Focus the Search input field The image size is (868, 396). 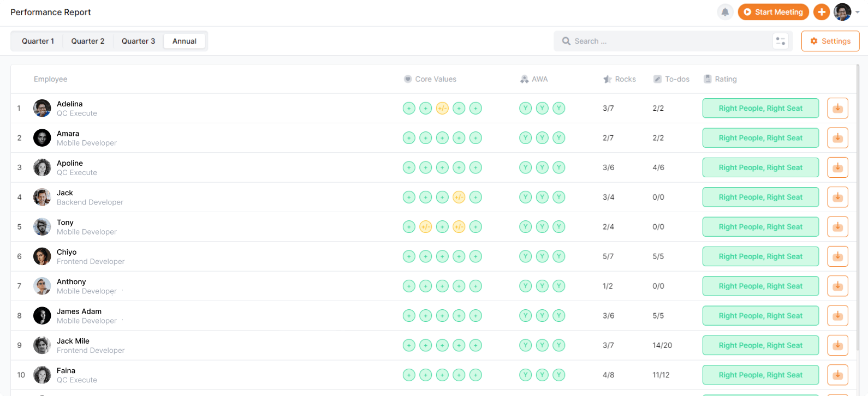666,41
